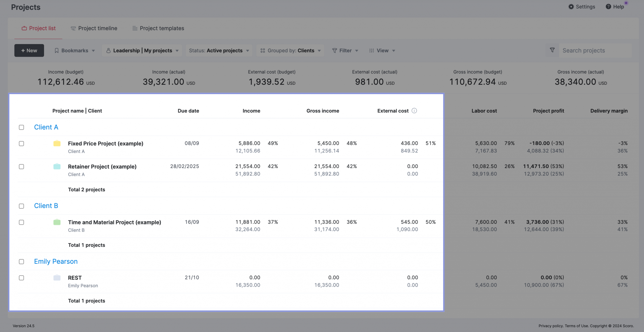Open the Grouped by: Clients dropdown

tap(290, 50)
